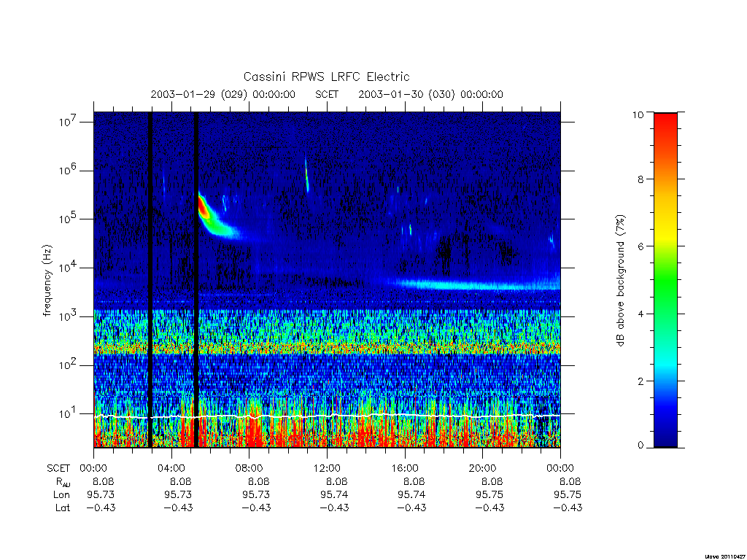The image size is (747, 560).
Task: Click the version stamp in the bottom-right corner
Action: pyautogui.click(x=726, y=556)
